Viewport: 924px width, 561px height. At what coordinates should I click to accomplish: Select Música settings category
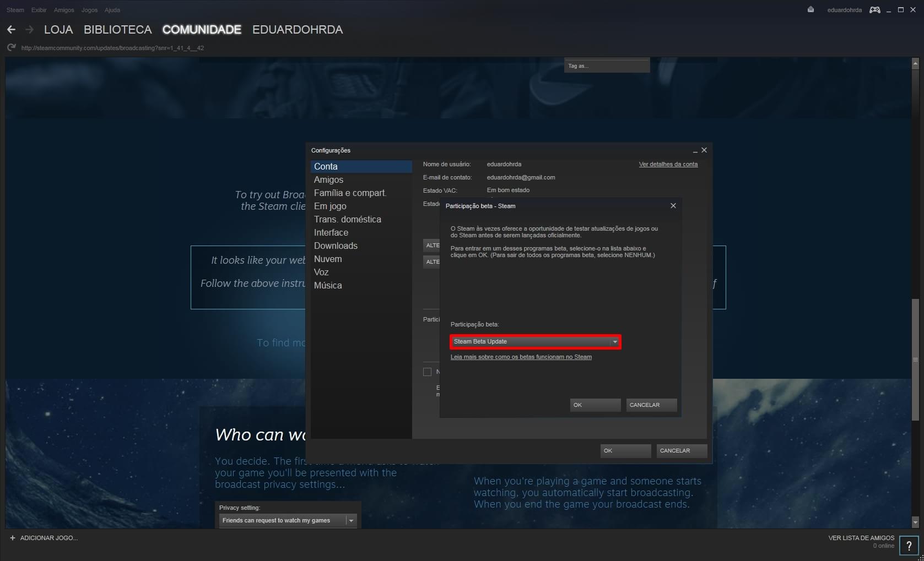click(x=361, y=285)
